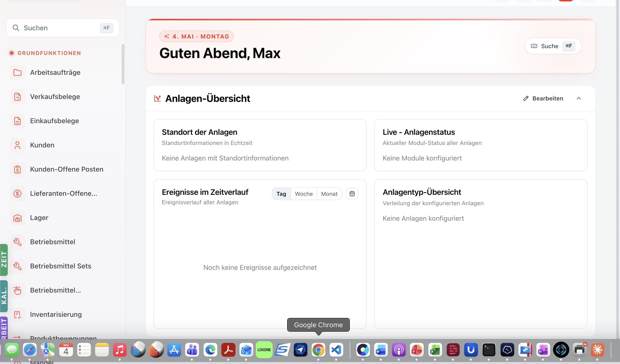Open Kunden person icon
The height and width of the screenshot is (364, 620).
click(17, 145)
